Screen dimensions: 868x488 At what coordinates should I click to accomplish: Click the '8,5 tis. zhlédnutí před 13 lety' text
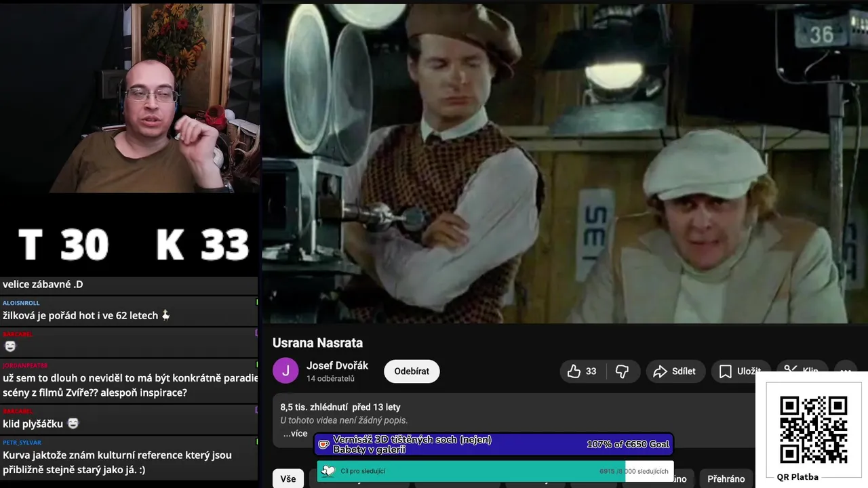tap(340, 407)
